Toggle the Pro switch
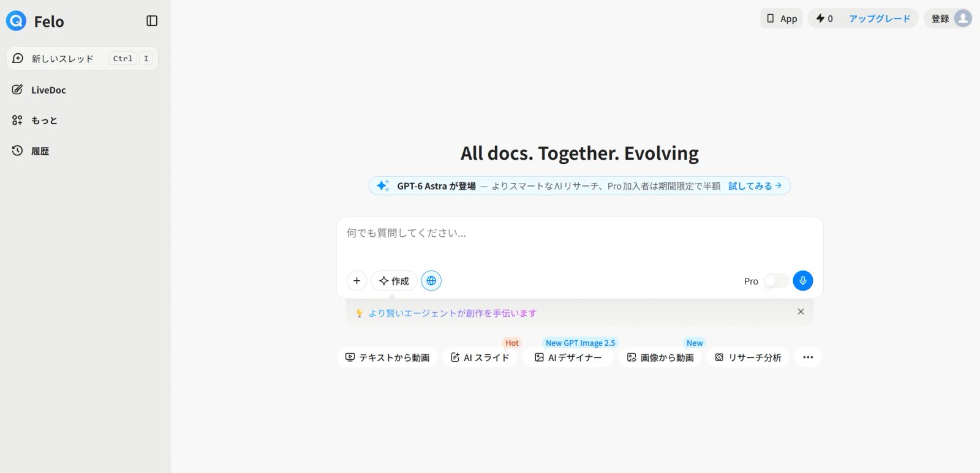The height and width of the screenshot is (473, 980). [776, 281]
